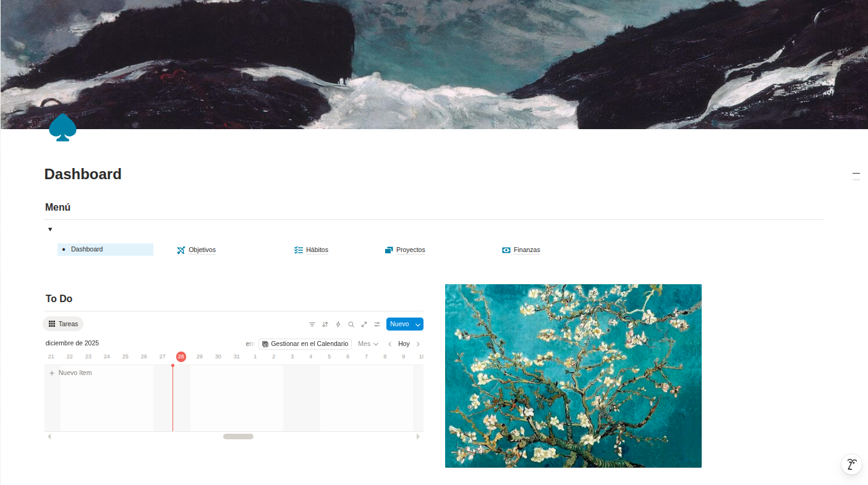Click the blue Nuevo button
Screen dimensions: 868x485
point(399,324)
